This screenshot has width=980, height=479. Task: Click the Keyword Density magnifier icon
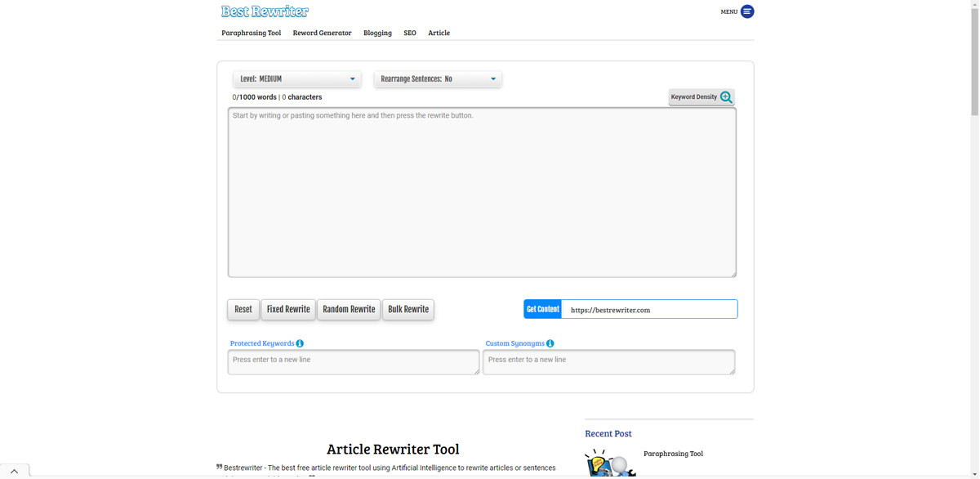(x=726, y=97)
